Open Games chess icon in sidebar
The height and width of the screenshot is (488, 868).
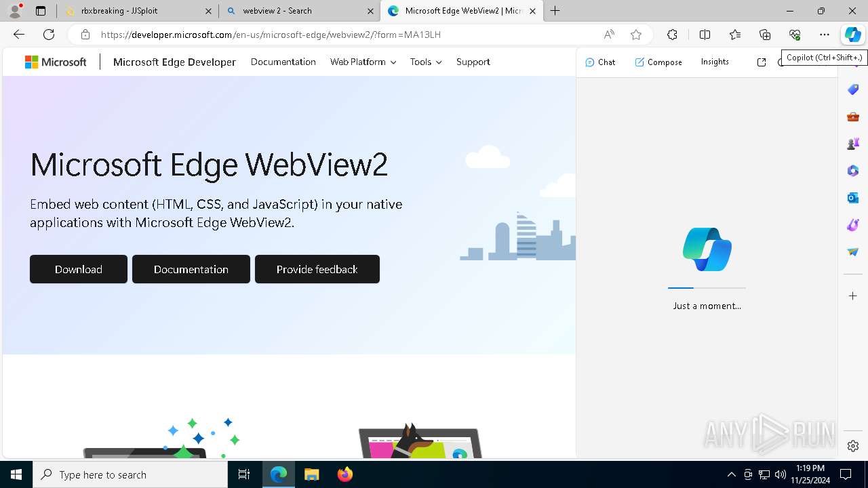(853, 144)
